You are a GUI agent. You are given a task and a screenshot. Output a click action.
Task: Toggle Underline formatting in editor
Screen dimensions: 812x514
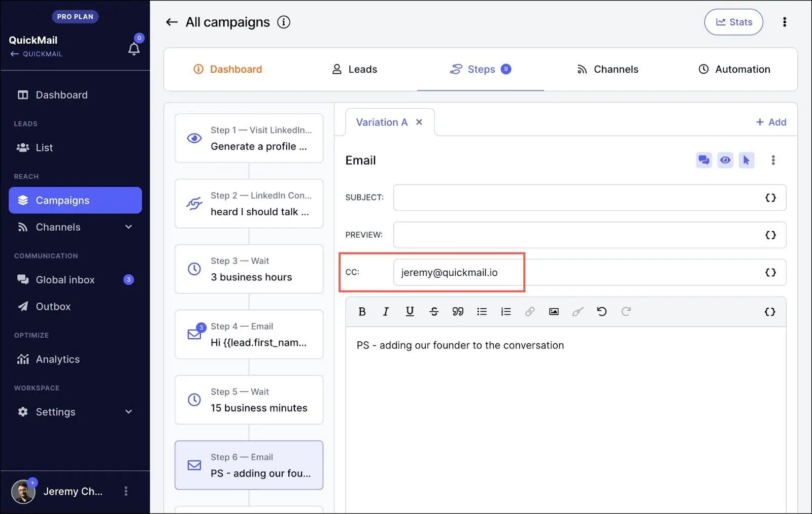(410, 311)
